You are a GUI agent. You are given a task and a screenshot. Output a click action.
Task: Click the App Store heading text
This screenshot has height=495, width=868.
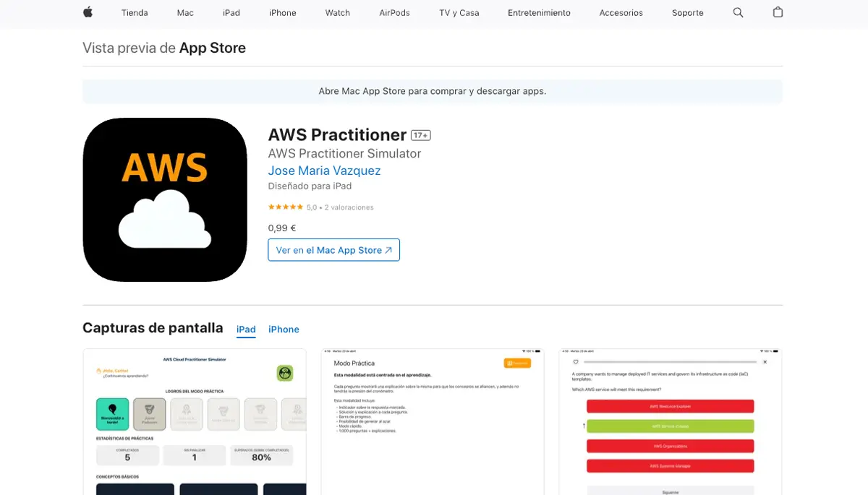pyautogui.click(x=213, y=48)
